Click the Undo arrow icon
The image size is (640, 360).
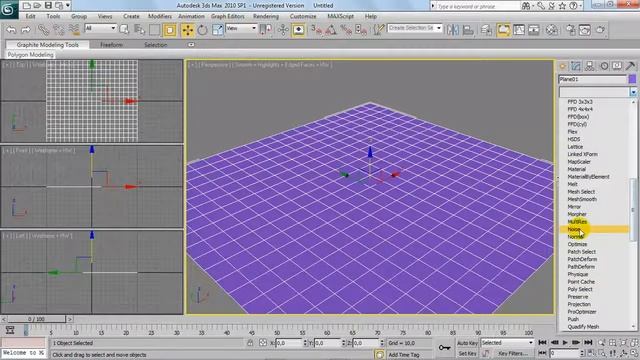pyautogui.click(x=11, y=29)
